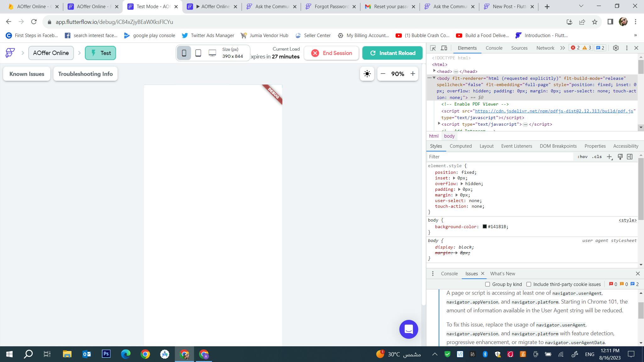Switch to DevTools Network tab
Viewport: 644px width, 362px height.
point(545,48)
